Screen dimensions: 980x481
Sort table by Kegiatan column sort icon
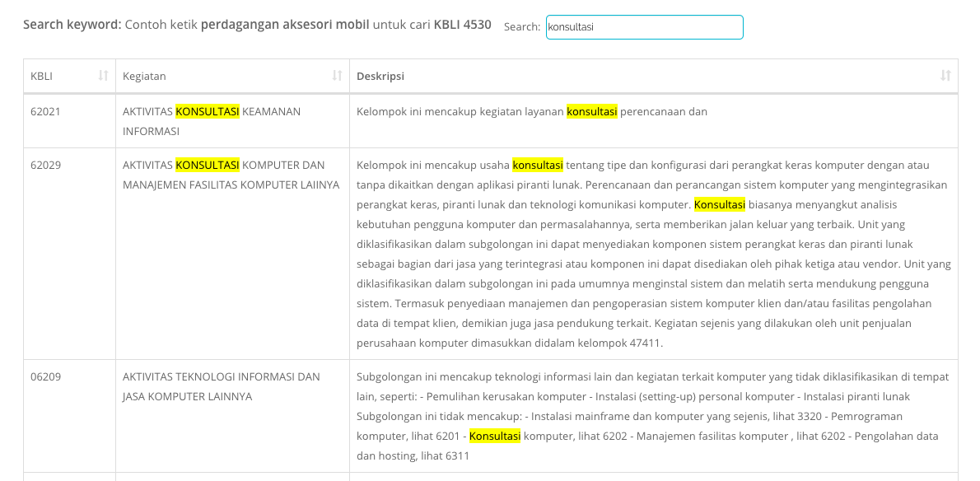click(x=337, y=76)
